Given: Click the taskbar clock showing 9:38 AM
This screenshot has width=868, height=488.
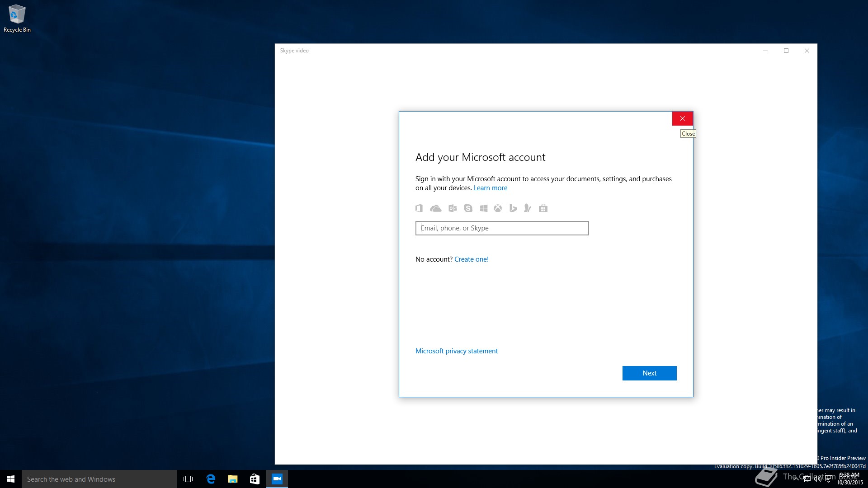Looking at the screenshot, I should [x=850, y=479].
